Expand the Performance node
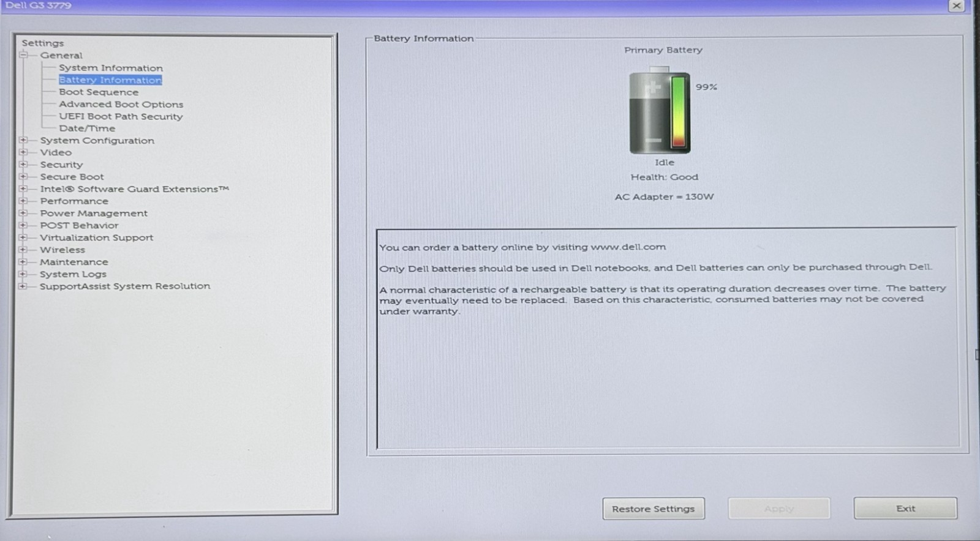This screenshot has width=980, height=541. click(x=23, y=201)
